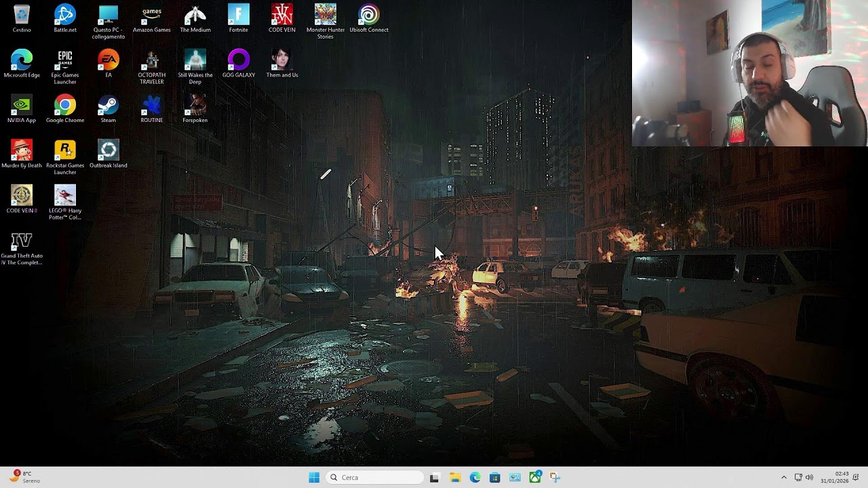Screen dimensions: 868x488
Task: Open the notification center bell icon
Action: (856, 478)
